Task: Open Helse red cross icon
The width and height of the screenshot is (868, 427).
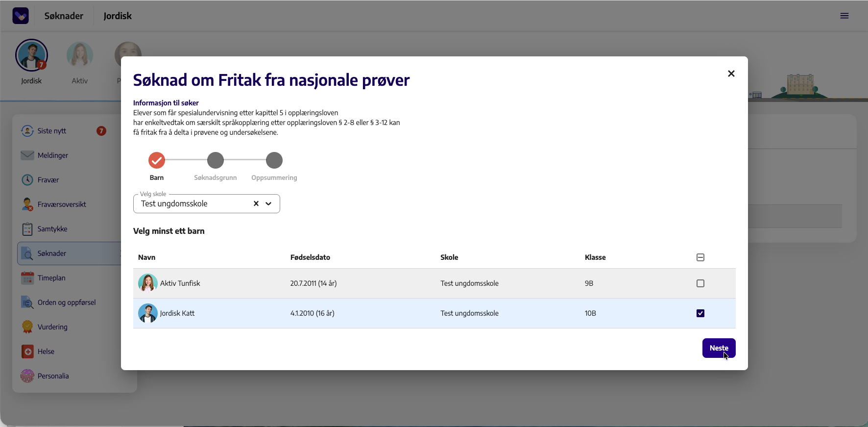Action: (x=27, y=352)
